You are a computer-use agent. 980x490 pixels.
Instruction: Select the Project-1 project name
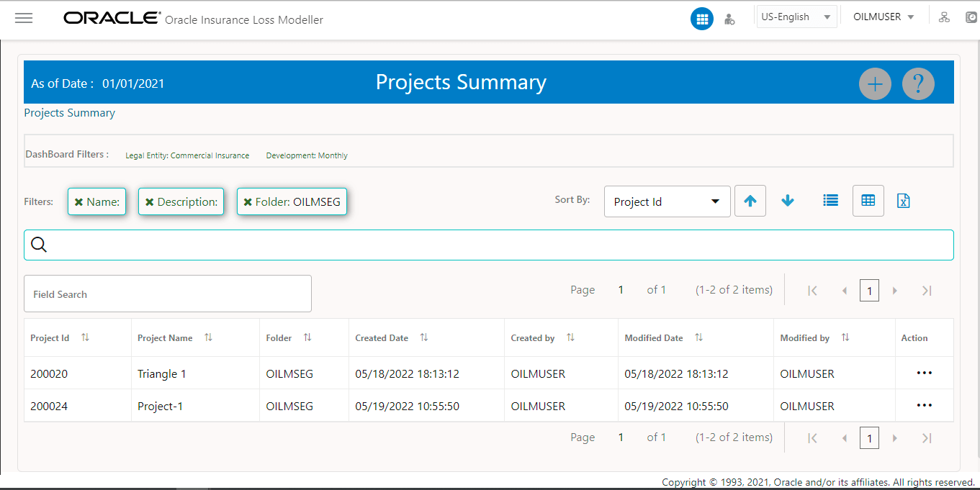[160, 407]
